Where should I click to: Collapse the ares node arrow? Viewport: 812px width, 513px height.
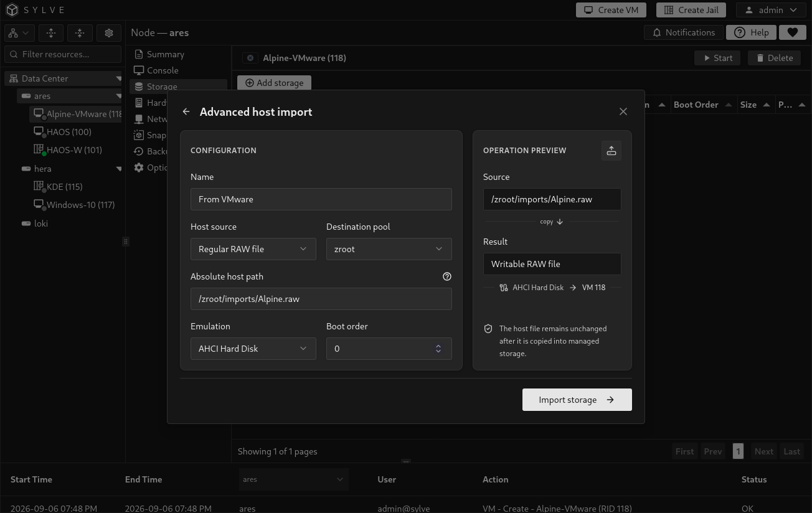[118, 96]
